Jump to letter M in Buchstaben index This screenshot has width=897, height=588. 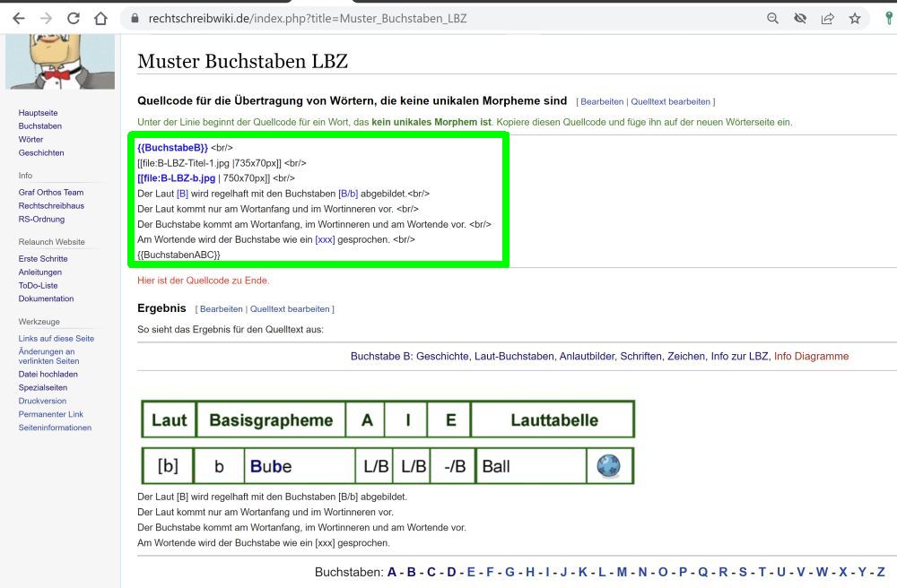[x=621, y=572]
